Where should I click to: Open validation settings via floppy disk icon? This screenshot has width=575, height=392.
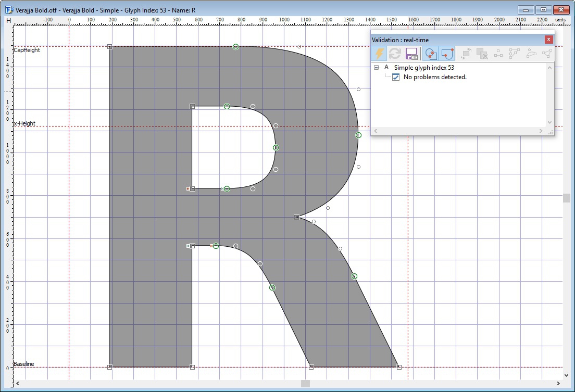tap(411, 54)
